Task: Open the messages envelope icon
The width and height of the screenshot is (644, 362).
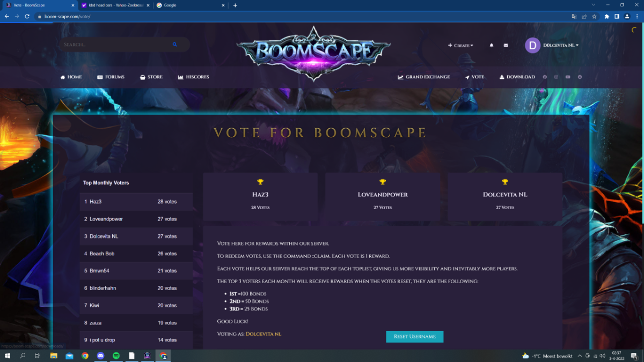Action: [x=506, y=46]
